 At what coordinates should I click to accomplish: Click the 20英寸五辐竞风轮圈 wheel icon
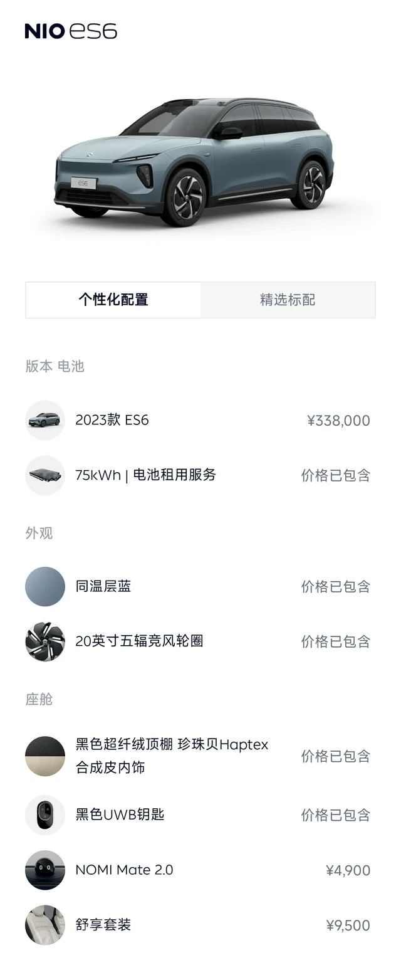pyautogui.click(x=45, y=641)
